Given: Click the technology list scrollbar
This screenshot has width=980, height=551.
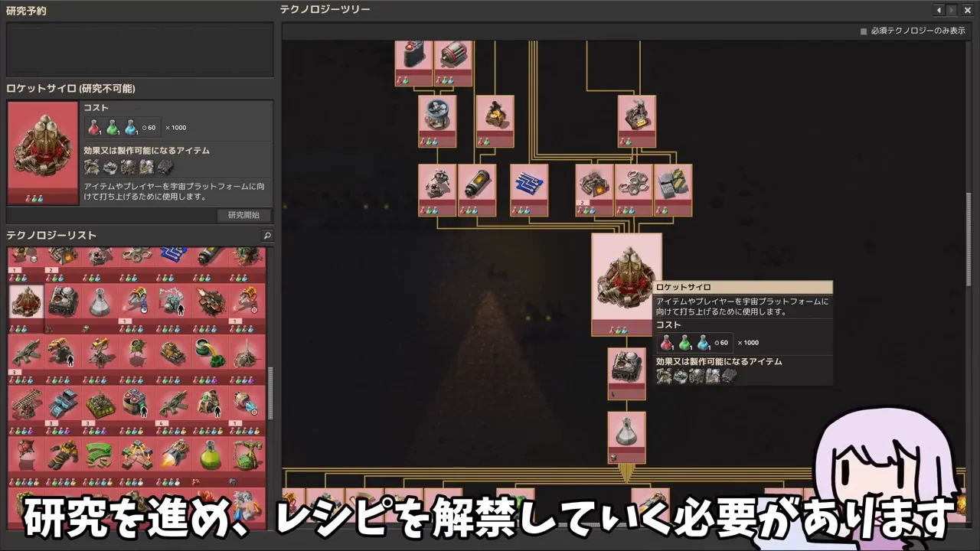Looking at the screenshot, I should point(269,393).
